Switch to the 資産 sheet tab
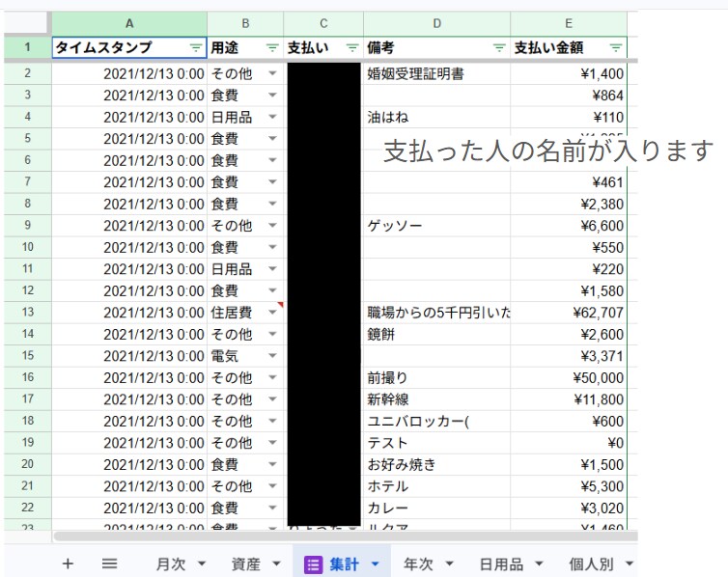The height and width of the screenshot is (577, 728). [245, 564]
